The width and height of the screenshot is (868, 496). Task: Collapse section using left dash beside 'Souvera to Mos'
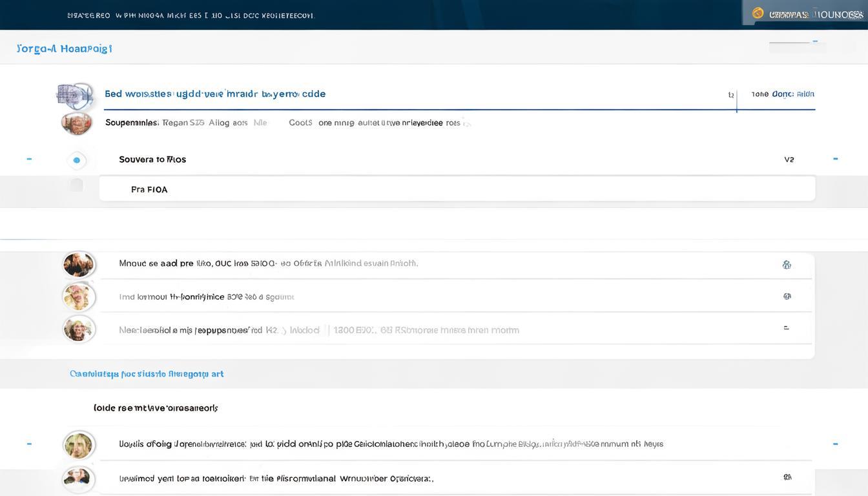click(29, 159)
